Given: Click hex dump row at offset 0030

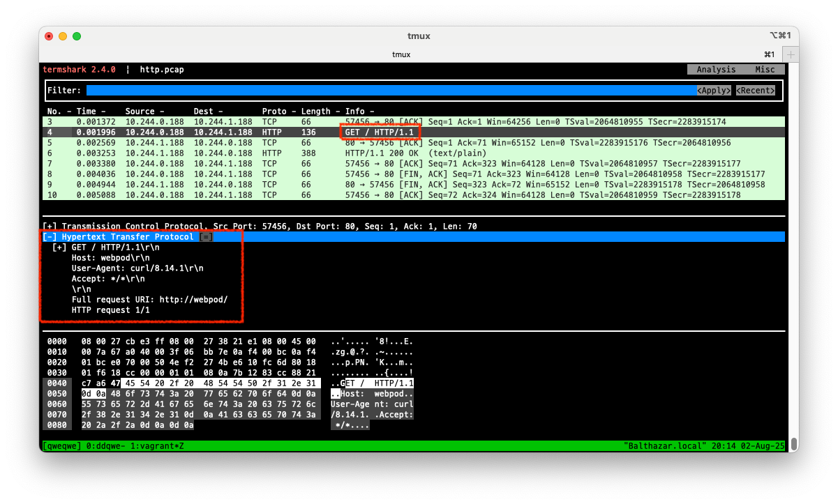Looking at the screenshot, I should pyautogui.click(x=230, y=373).
